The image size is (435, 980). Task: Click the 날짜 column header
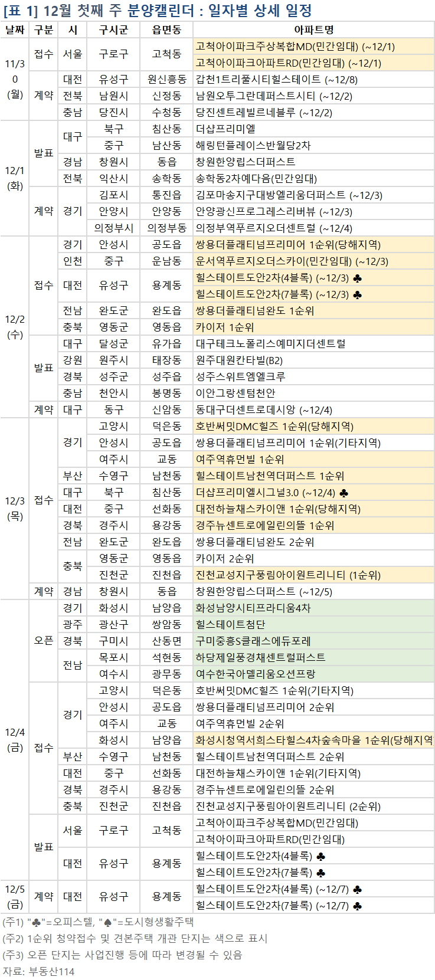click(x=15, y=30)
